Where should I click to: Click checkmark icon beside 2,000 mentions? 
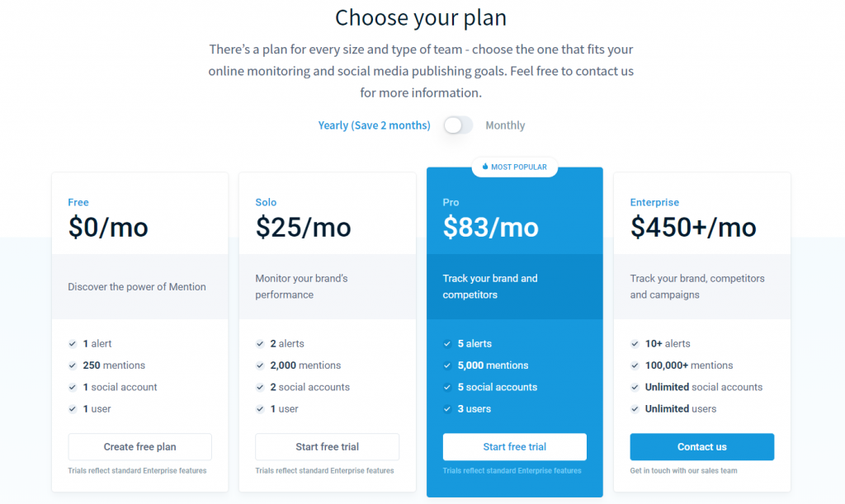tap(260, 365)
